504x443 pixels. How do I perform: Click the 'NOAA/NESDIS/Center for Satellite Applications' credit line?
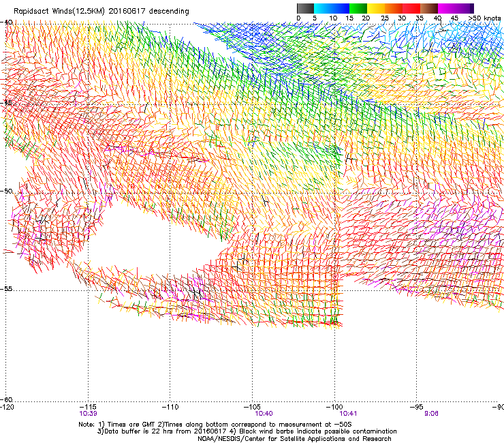pos(294,439)
